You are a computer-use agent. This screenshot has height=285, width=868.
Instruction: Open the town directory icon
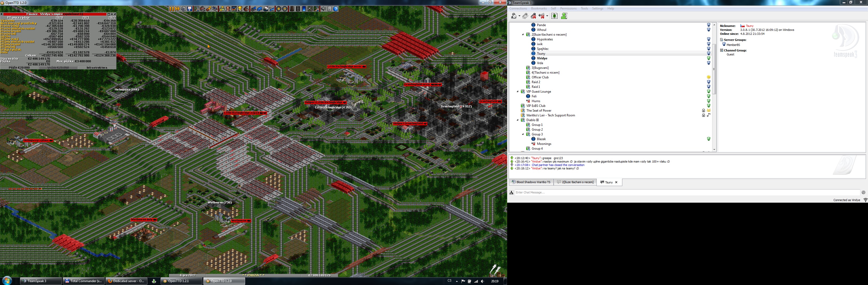pos(203,9)
